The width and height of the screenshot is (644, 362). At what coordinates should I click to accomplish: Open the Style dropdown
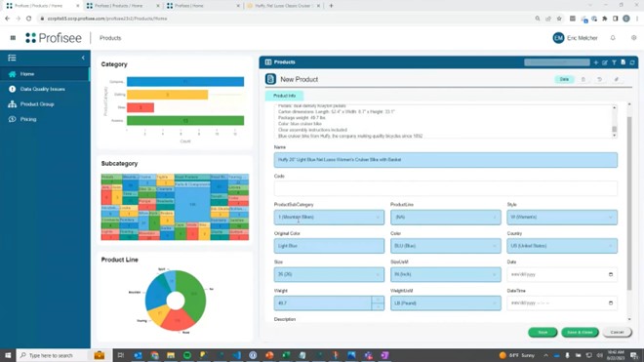[x=562, y=217]
